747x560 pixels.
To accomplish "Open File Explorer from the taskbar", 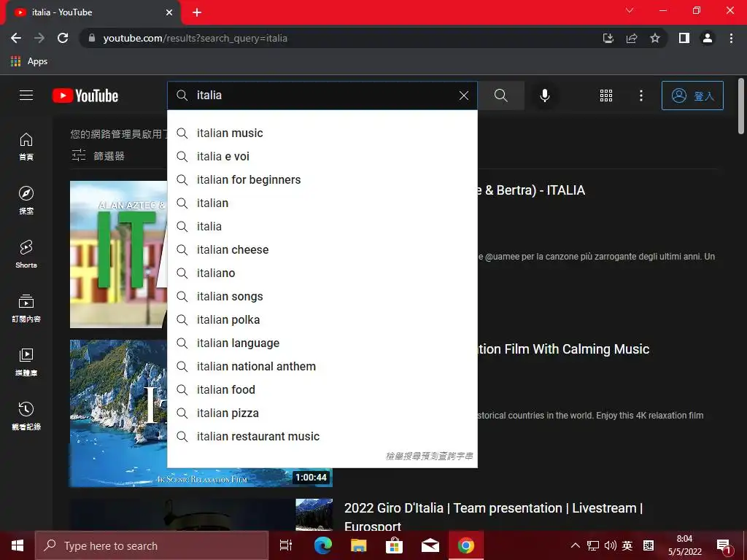I will pos(358,545).
